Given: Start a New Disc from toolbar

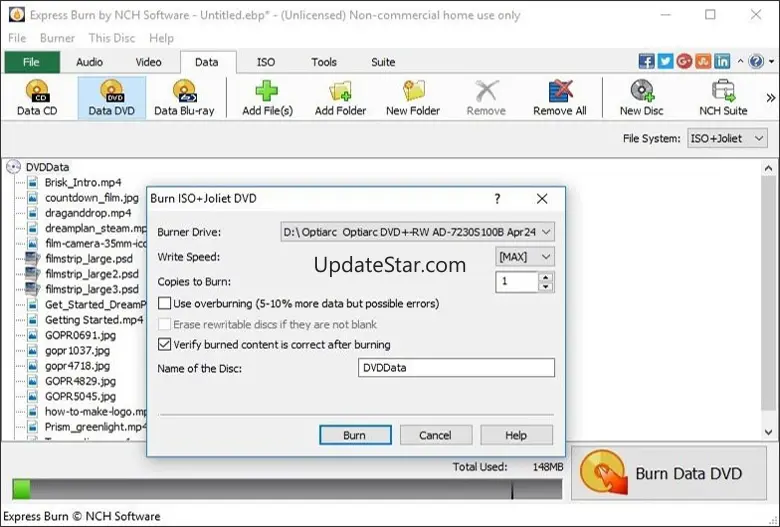Looking at the screenshot, I should coord(641,97).
